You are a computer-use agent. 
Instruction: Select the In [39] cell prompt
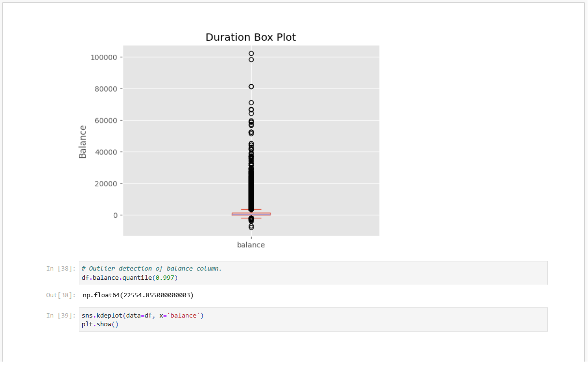pos(60,316)
